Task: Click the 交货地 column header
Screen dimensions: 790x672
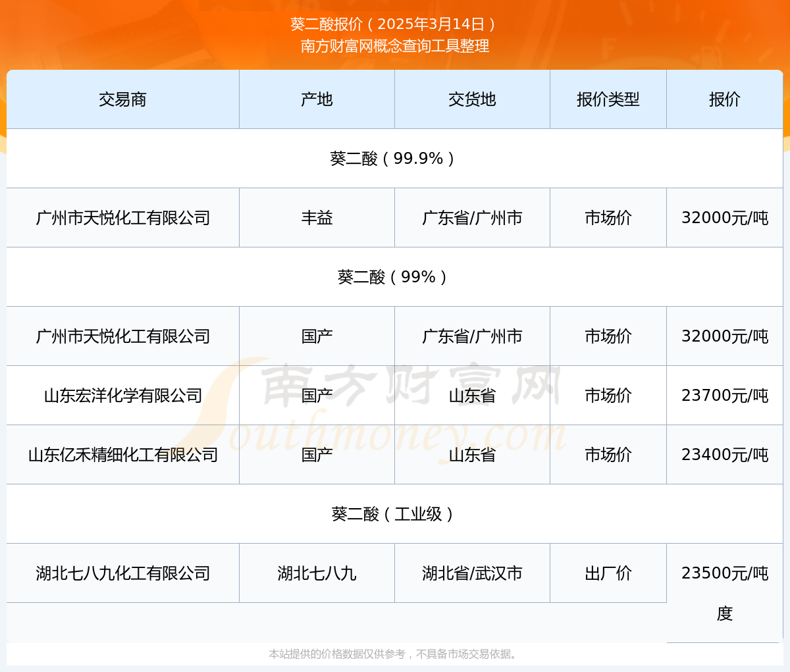Action: (x=472, y=99)
